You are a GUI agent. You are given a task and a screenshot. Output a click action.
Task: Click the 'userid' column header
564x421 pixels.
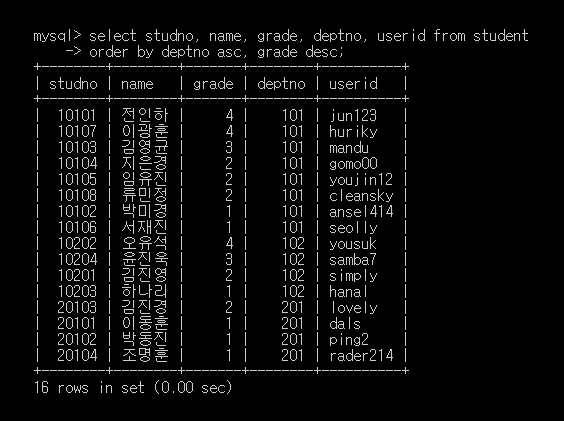point(353,84)
